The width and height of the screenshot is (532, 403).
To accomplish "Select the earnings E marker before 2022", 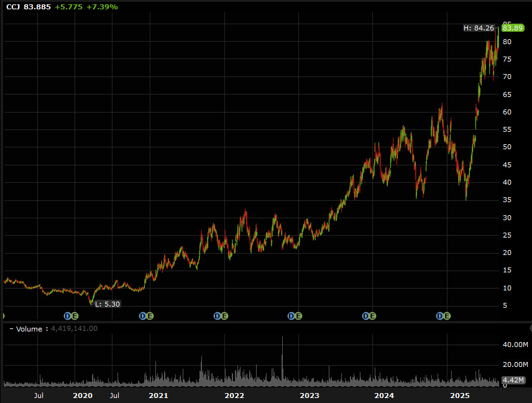I will (x=224, y=316).
